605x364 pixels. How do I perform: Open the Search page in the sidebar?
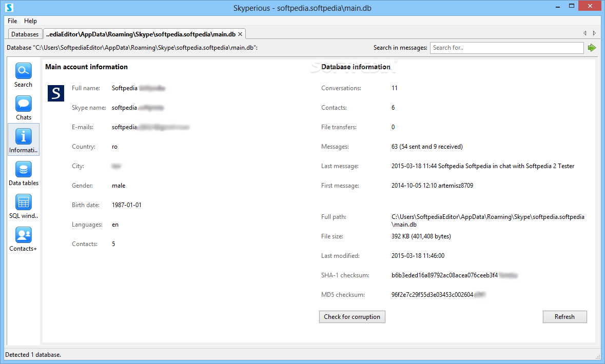23,75
